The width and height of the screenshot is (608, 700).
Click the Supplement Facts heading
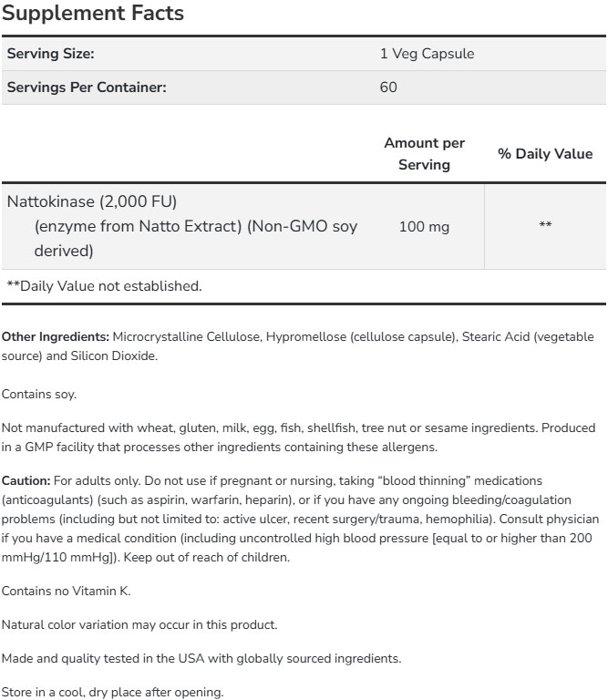(93, 14)
